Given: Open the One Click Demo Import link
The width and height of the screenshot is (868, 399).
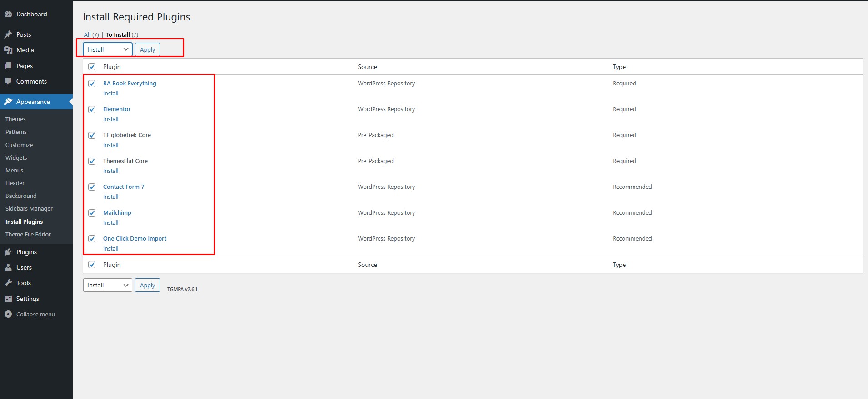Looking at the screenshot, I should tap(135, 239).
